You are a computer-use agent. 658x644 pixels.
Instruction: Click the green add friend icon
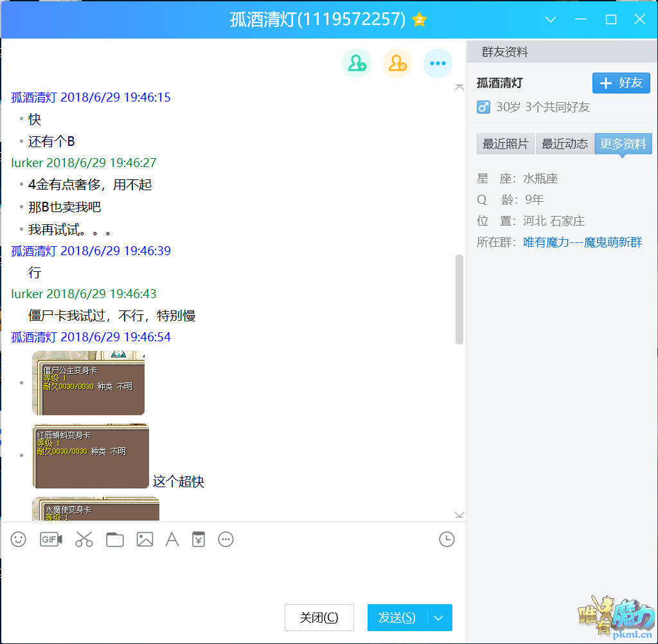tap(357, 63)
